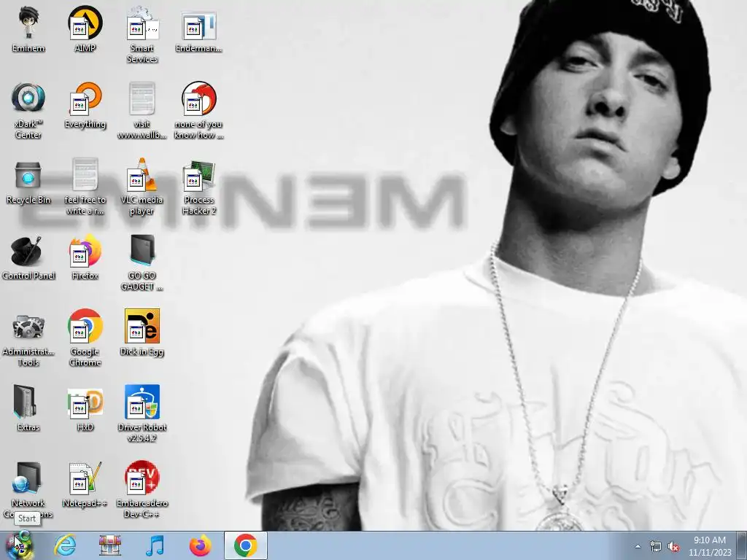
Task: Launch Firefox from the desktop shortcut
Action: (x=85, y=257)
